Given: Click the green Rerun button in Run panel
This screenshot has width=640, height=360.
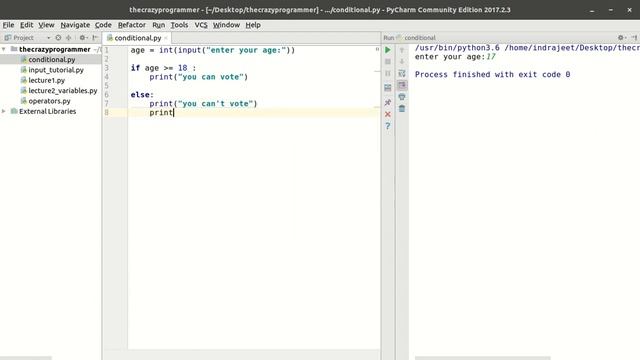Looking at the screenshot, I should tap(388, 50).
